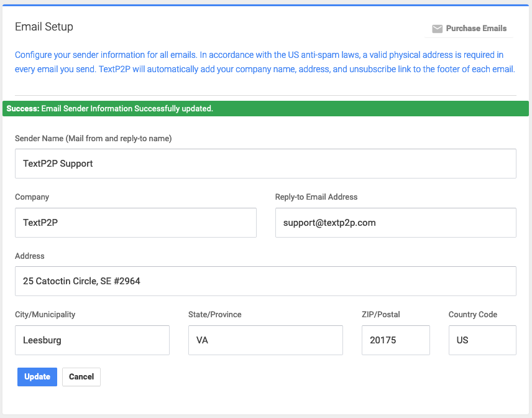Click the ZIP/Postal label

point(381,315)
